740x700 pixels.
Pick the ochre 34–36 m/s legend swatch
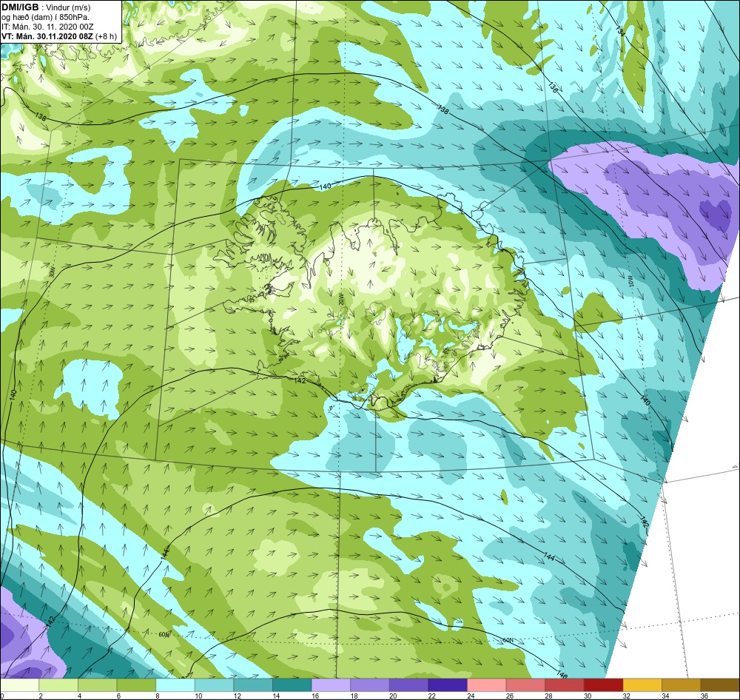click(x=682, y=685)
